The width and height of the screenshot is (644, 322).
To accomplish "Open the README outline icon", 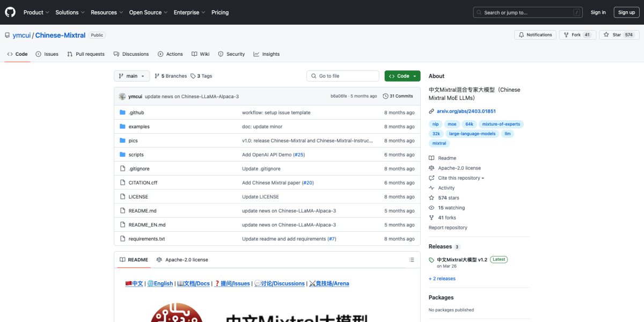I will coord(411,259).
